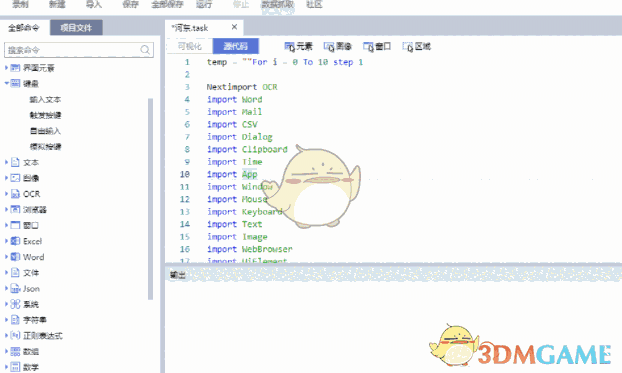Image resolution: width=622 pixels, height=373 pixels.
Task: Click the 全部保存 save-all toolbar button
Action: (167, 4)
